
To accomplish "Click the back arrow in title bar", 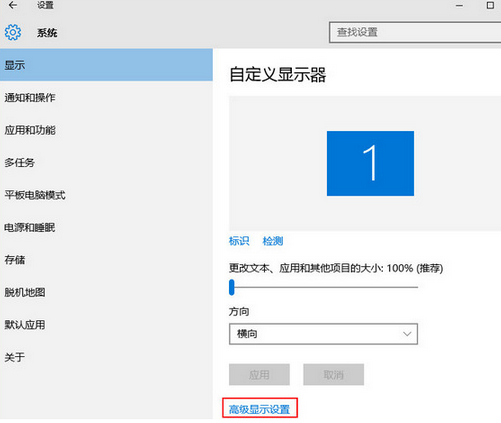I will (x=13, y=5).
